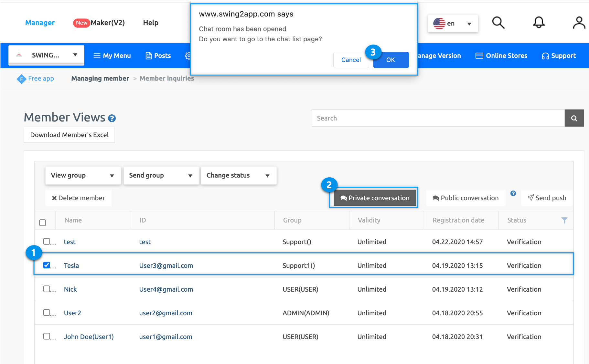Screen dimensions: 589x364
Task: Click the Status column filter icon
Action: pos(564,220)
